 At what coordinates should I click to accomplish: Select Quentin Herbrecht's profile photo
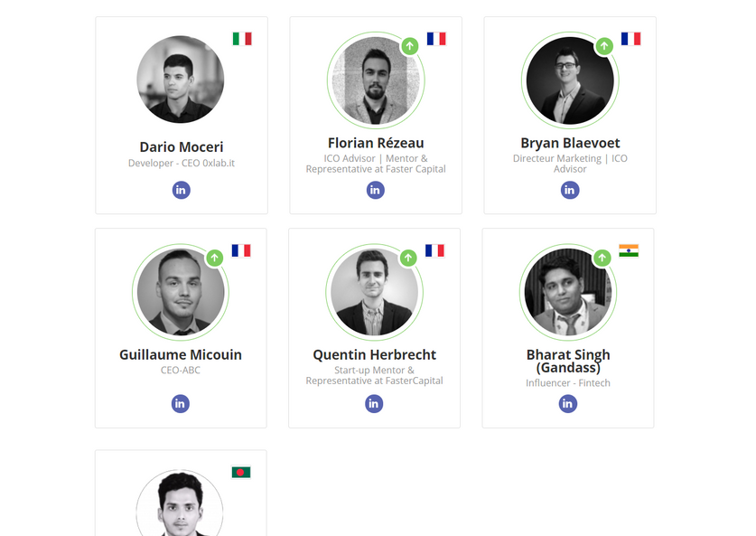[374, 292]
